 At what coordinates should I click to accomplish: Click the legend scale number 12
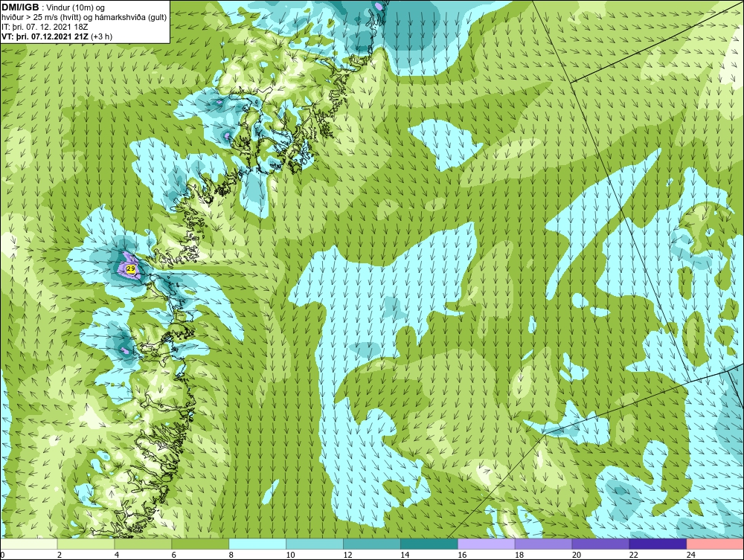347,555
